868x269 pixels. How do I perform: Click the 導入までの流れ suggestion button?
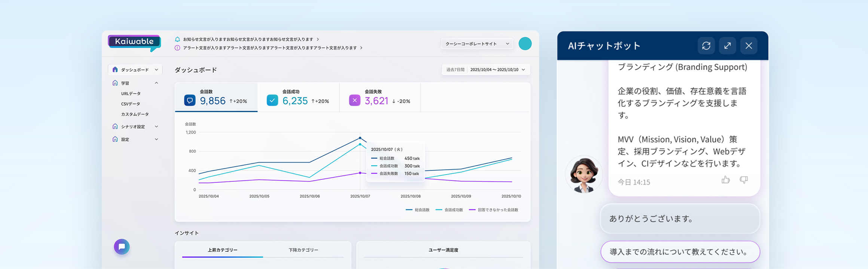[x=680, y=252]
